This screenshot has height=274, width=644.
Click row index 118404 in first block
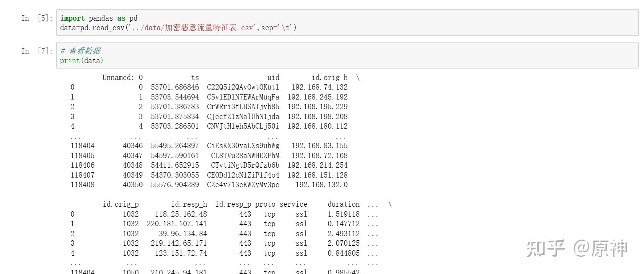tap(82, 146)
